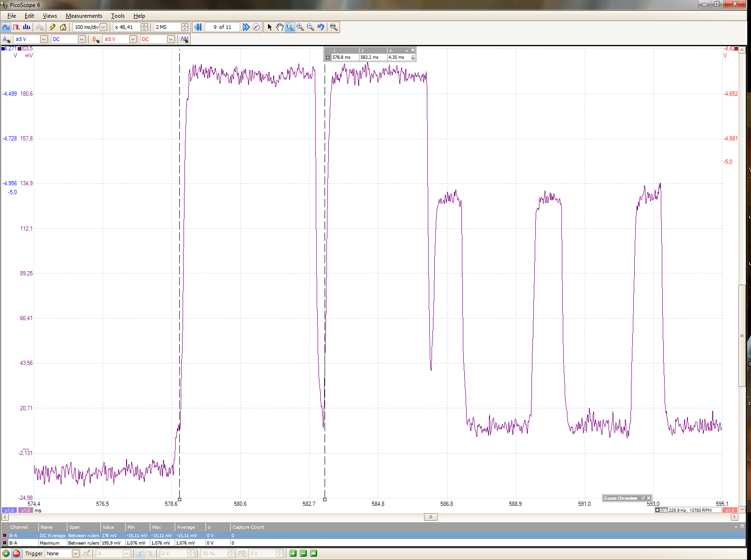Open the buffer navigator compass icon
Viewport: 751px width, 560px height.
point(256,27)
